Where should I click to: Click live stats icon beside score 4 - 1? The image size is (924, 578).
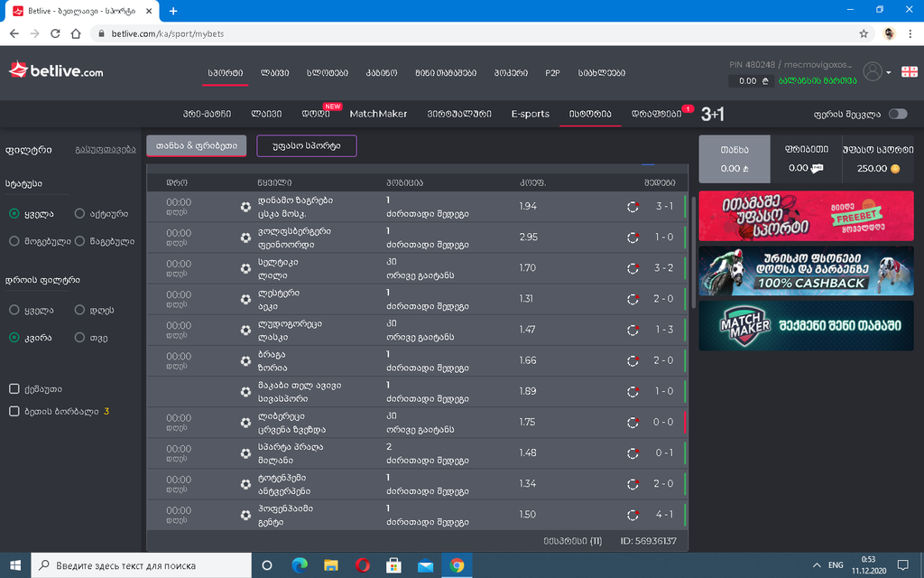click(x=633, y=515)
